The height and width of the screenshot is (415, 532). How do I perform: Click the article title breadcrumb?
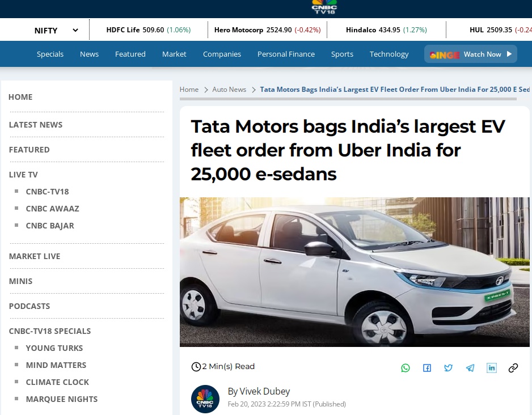[x=395, y=90]
